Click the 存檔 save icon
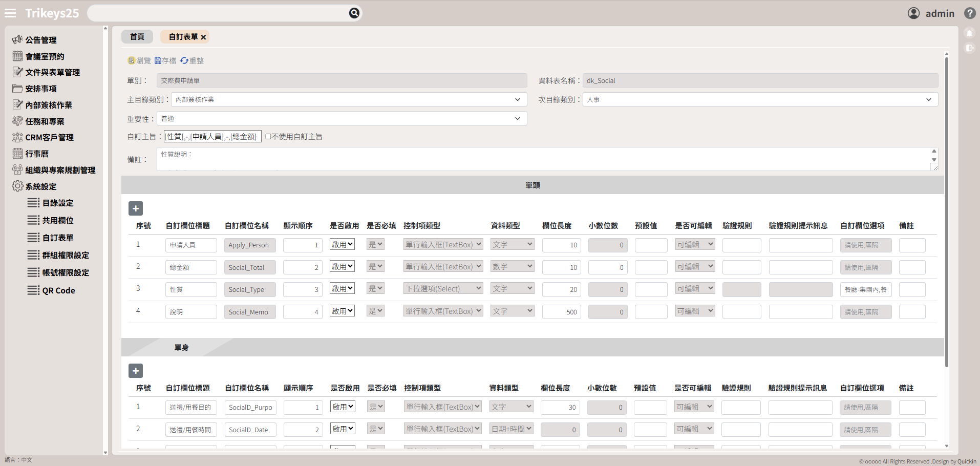This screenshot has height=466, width=980. tap(158, 60)
